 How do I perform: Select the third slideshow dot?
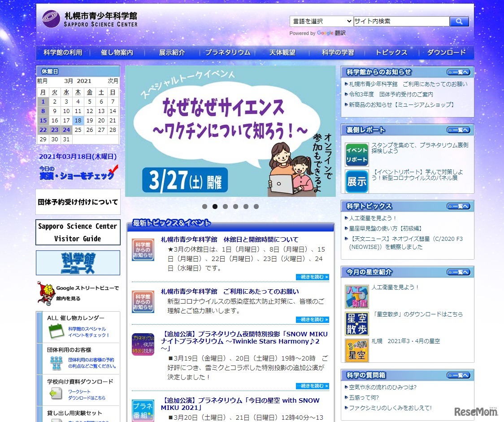[226, 207]
